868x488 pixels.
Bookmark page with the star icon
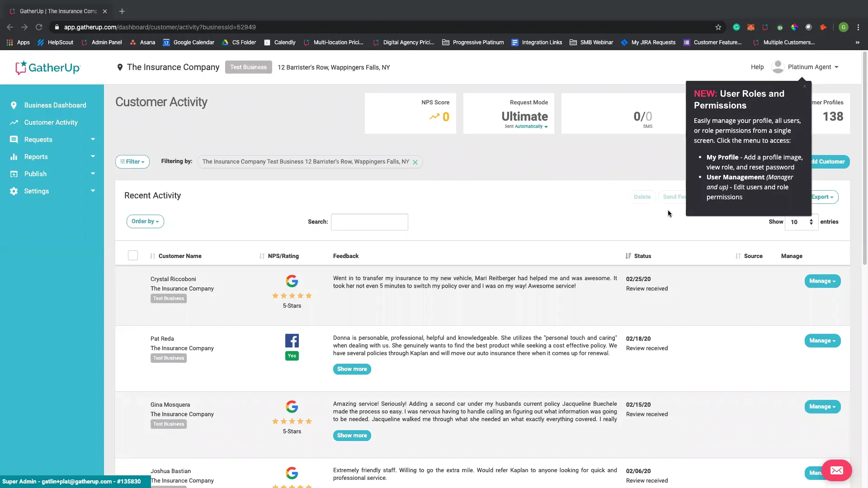[x=718, y=27]
